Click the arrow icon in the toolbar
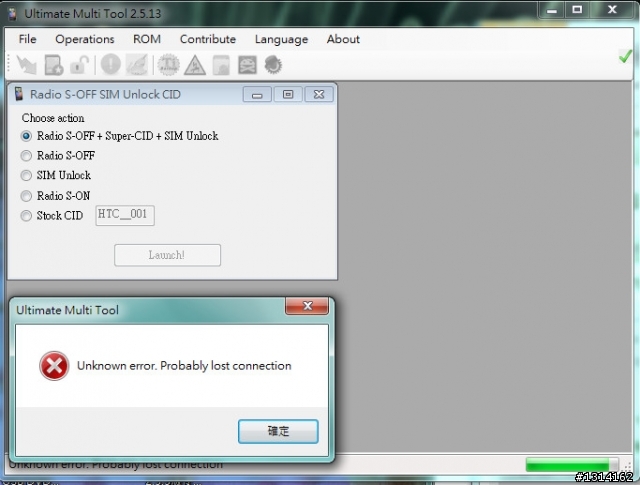 pos(27,65)
